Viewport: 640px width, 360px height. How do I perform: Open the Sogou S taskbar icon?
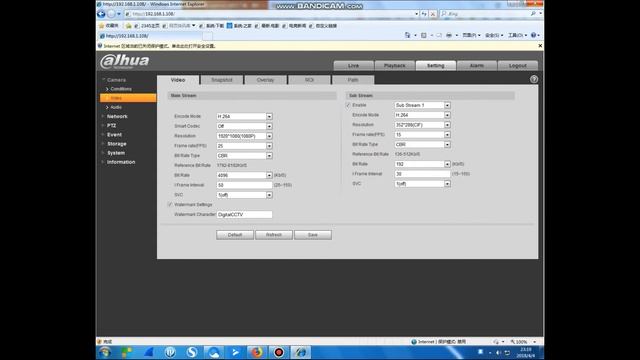pyautogui.click(x=192, y=352)
